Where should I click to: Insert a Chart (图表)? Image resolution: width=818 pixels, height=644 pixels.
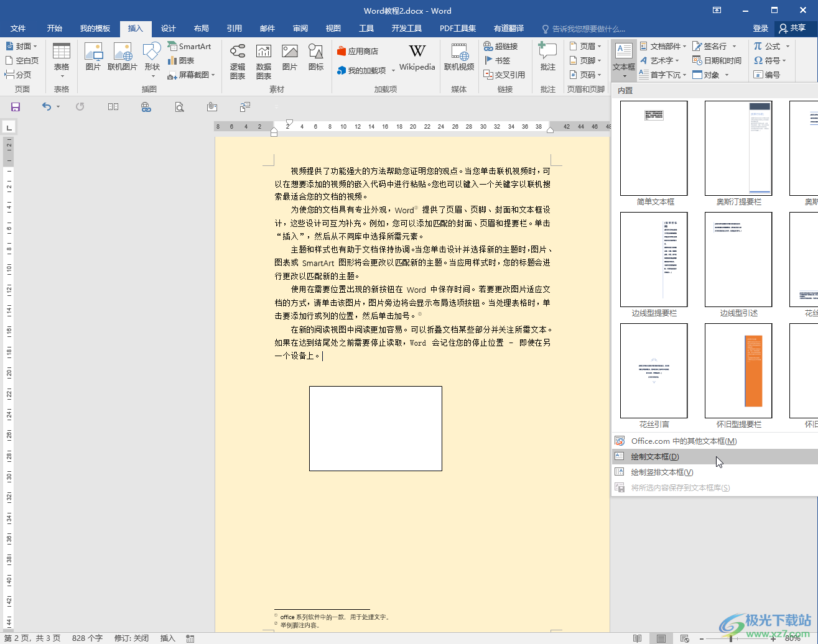[x=181, y=60]
